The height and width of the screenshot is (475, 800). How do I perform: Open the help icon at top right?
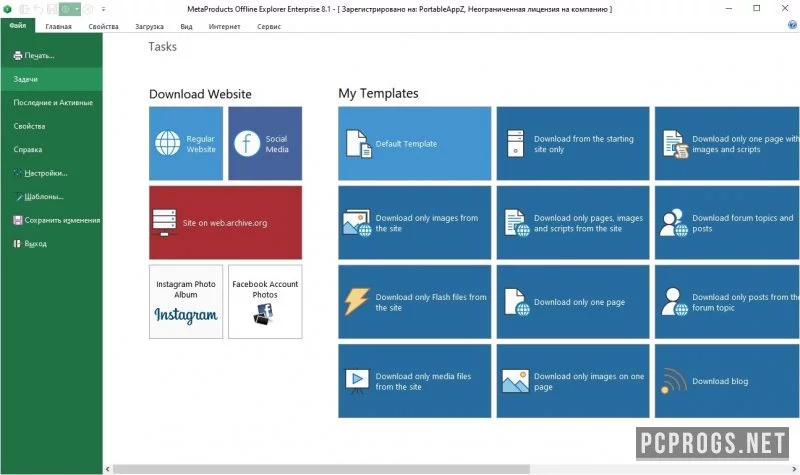point(792,24)
